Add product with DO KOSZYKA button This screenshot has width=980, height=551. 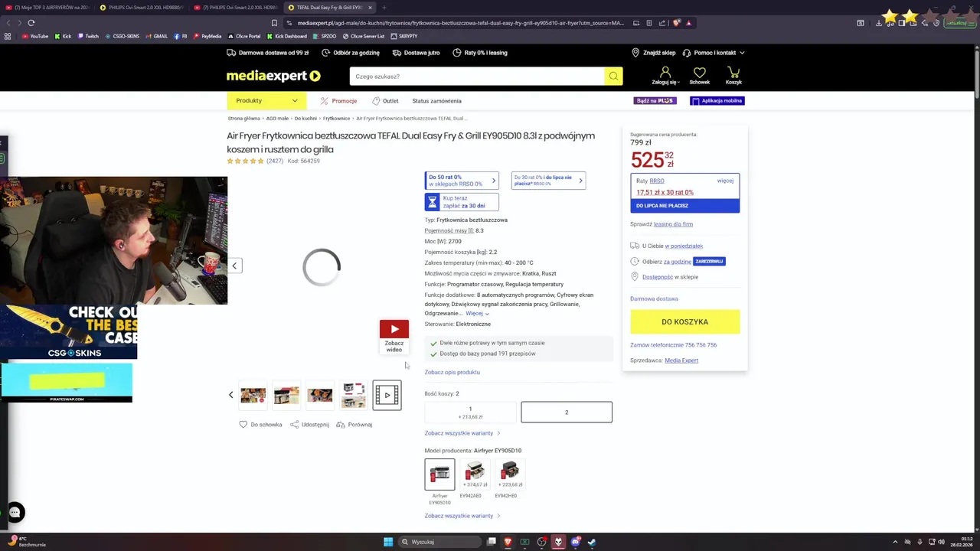pos(685,322)
